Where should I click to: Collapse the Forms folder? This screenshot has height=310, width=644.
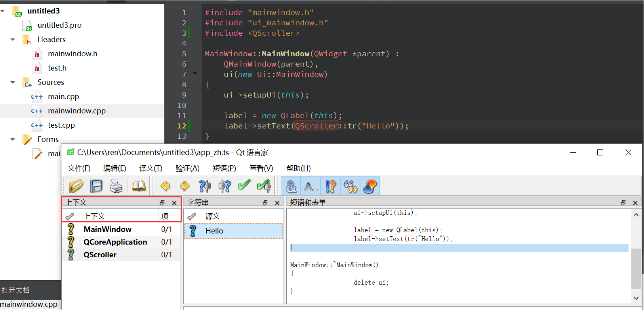(x=13, y=140)
